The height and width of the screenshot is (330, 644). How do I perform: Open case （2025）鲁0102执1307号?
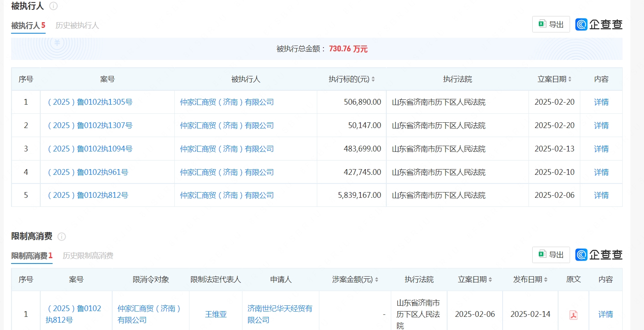(x=89, y=126)
